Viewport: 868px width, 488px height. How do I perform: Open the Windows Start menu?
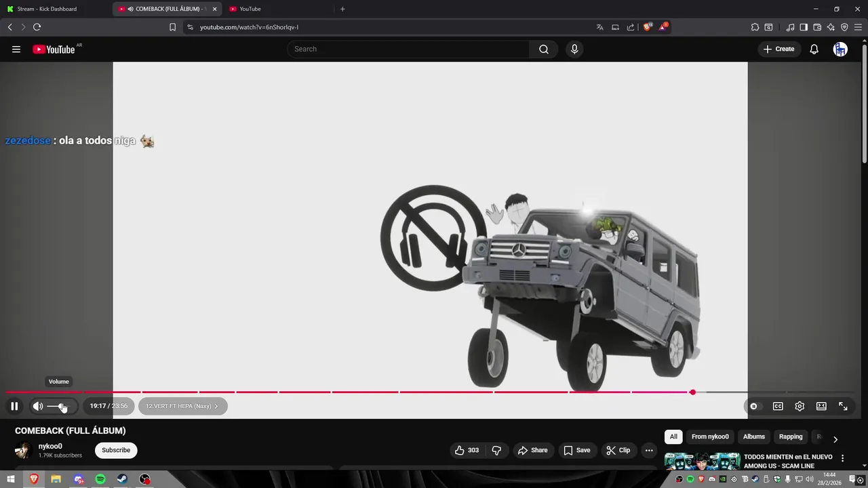[x=11, y=479]
